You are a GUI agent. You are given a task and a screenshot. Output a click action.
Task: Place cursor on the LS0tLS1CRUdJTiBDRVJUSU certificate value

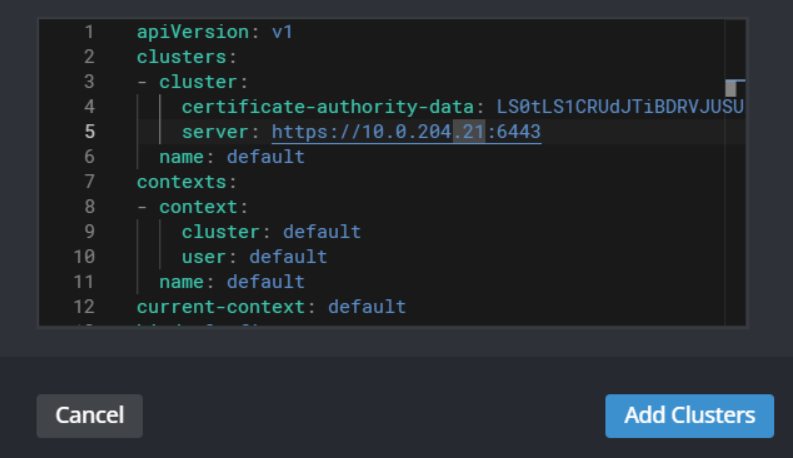coord(620,107)
